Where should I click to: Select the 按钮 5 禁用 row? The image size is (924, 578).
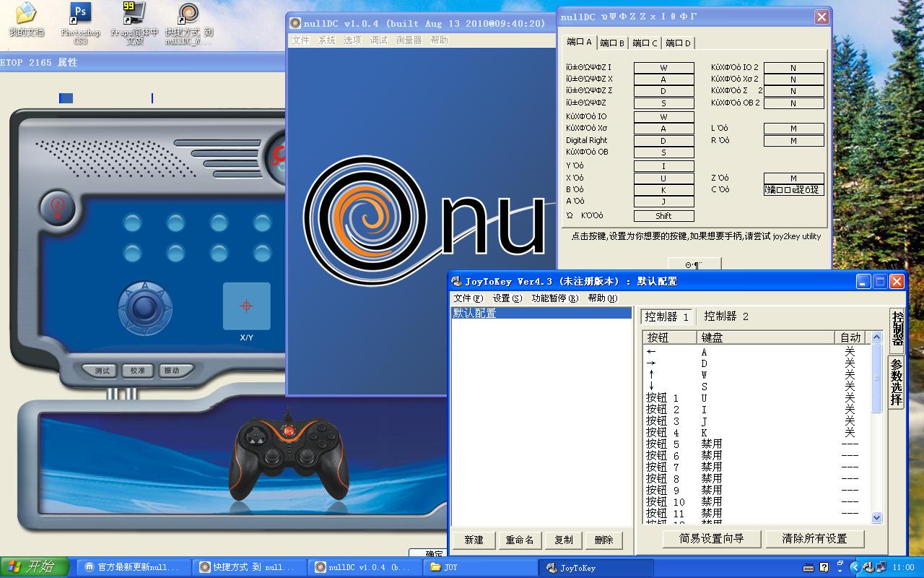pyautogui.click(x=757, y=444)
